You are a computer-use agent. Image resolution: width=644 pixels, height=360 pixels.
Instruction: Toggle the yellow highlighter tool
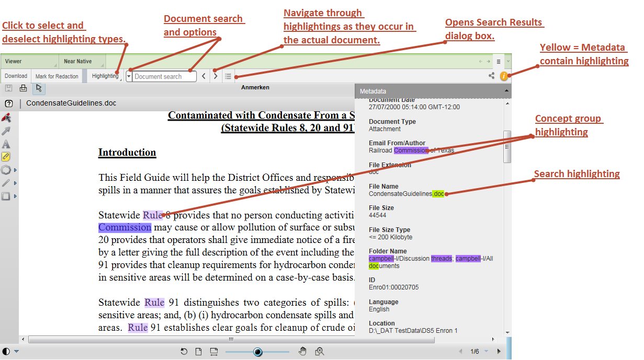pyautogui.click(x=6, y=156)
